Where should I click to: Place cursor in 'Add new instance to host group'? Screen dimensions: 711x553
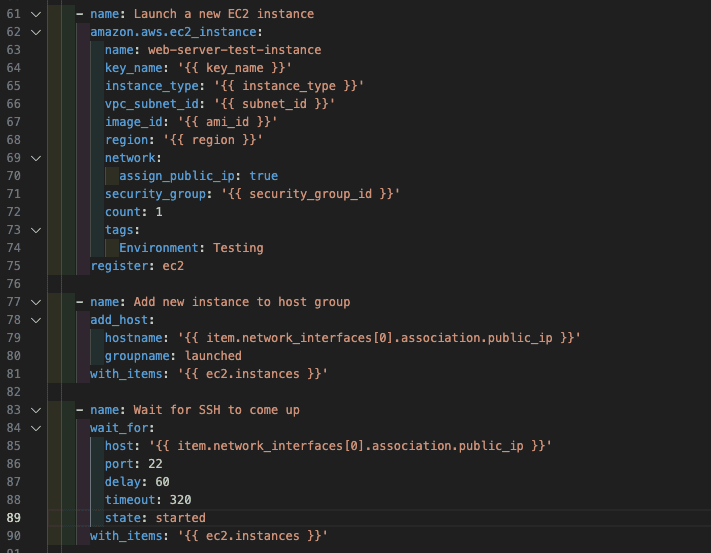point(242,302)
